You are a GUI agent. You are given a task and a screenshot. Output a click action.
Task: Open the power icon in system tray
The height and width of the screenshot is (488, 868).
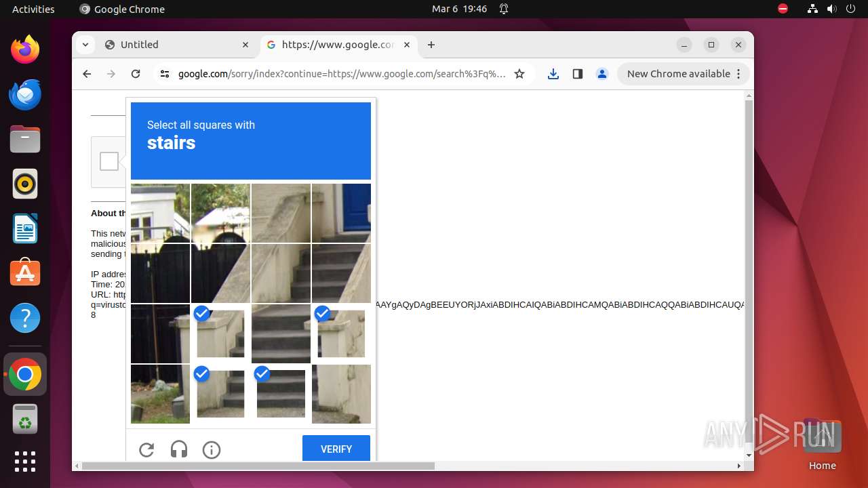[851, 9]
